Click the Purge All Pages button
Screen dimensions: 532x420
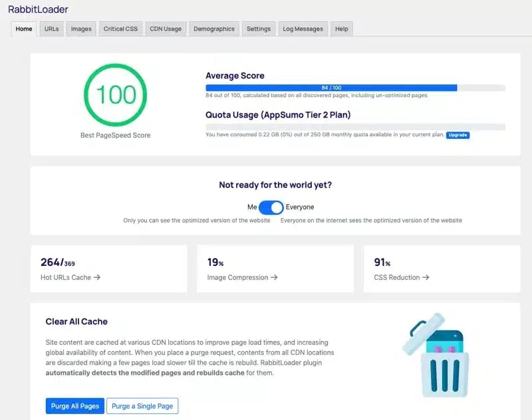(74, 406)
